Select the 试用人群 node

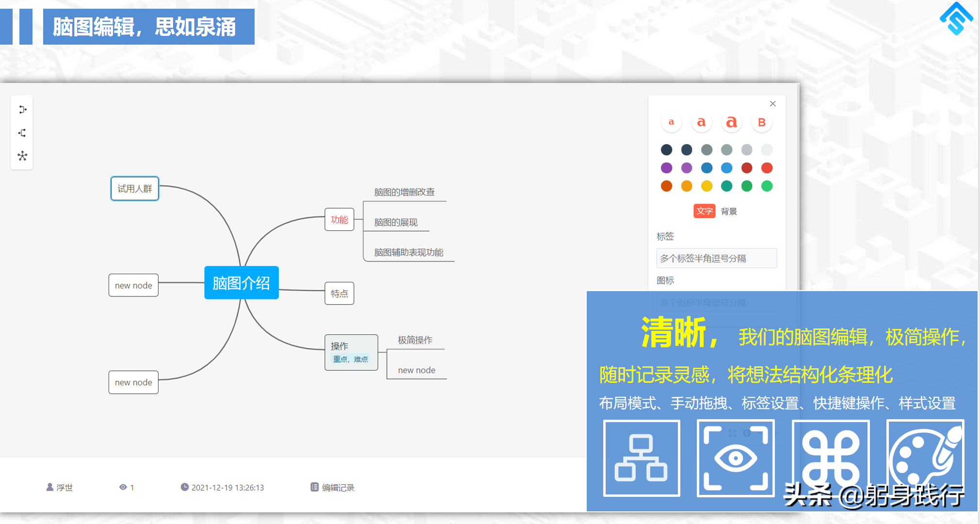click(135, 189)
